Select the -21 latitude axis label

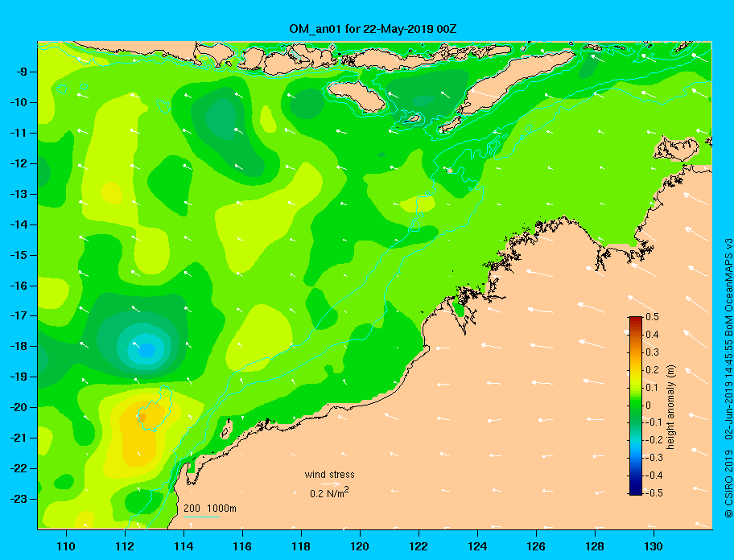[19, 438]
